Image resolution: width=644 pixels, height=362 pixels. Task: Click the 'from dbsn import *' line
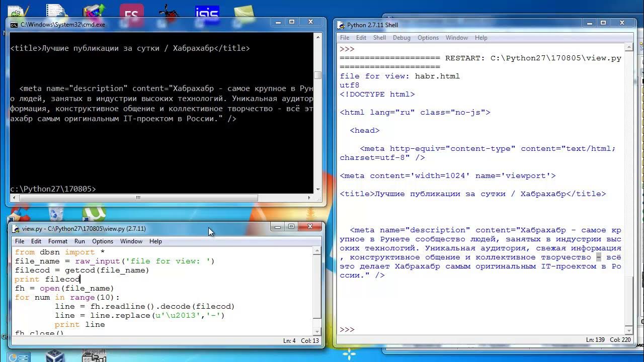point(60,252)
